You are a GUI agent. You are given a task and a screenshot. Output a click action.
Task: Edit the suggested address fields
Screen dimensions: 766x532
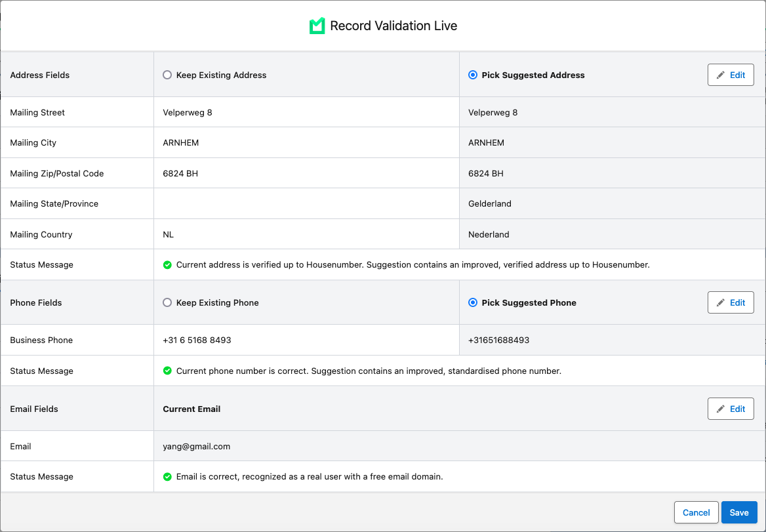coord(731,75)
